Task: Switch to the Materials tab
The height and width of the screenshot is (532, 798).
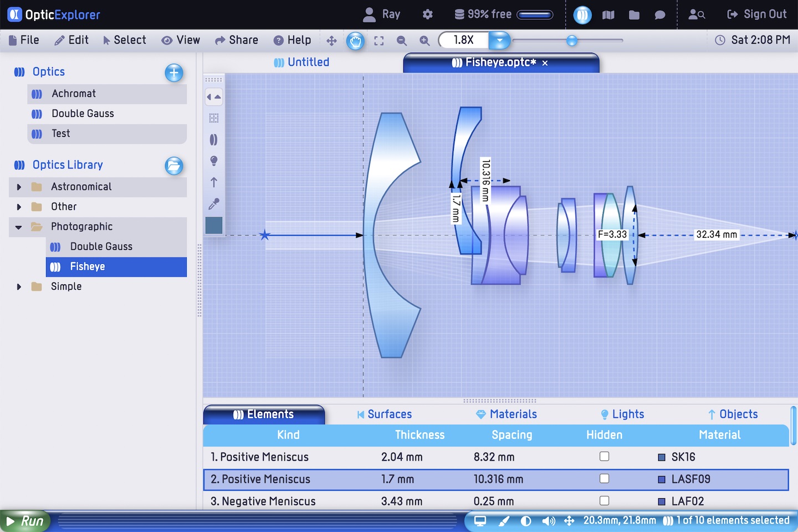Action: (x=507, y=414)
